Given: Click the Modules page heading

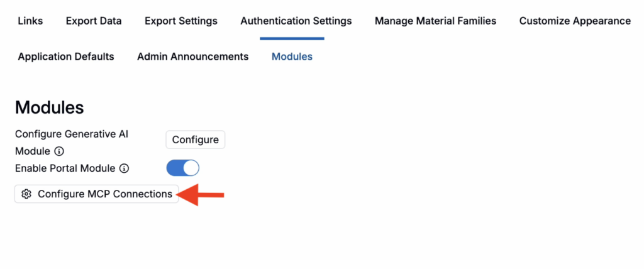Looking at the screenshot, I should pyautogui.click(x=49, y=107).
